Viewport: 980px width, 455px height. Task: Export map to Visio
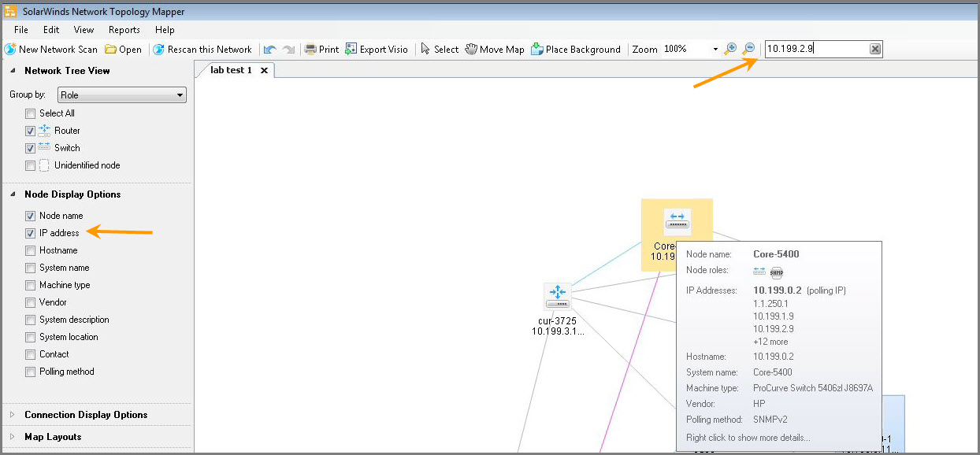pos(377,49)
